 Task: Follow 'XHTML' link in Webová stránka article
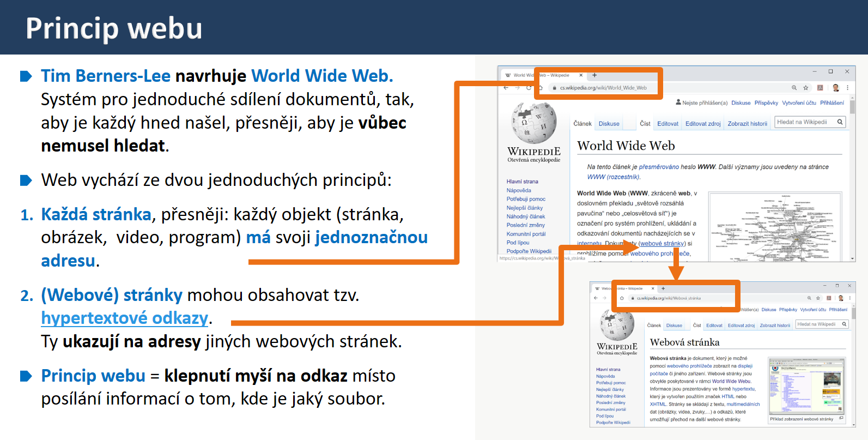658,404
